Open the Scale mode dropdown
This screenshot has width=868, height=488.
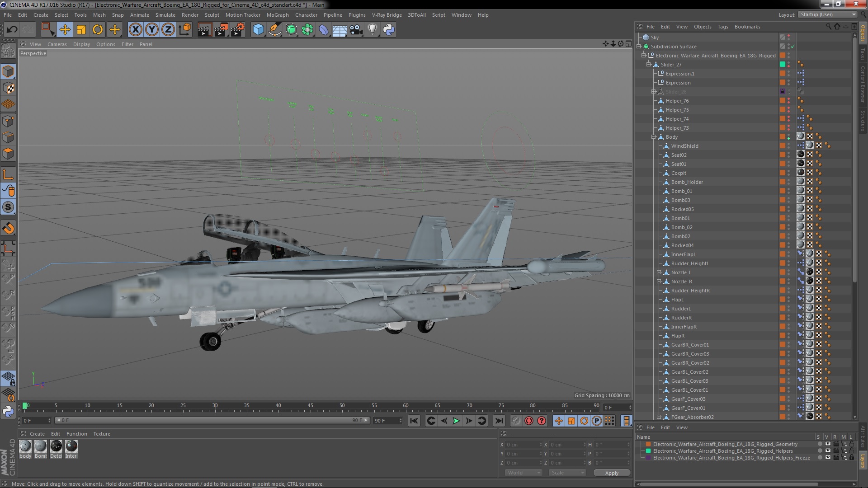point(567,473)
